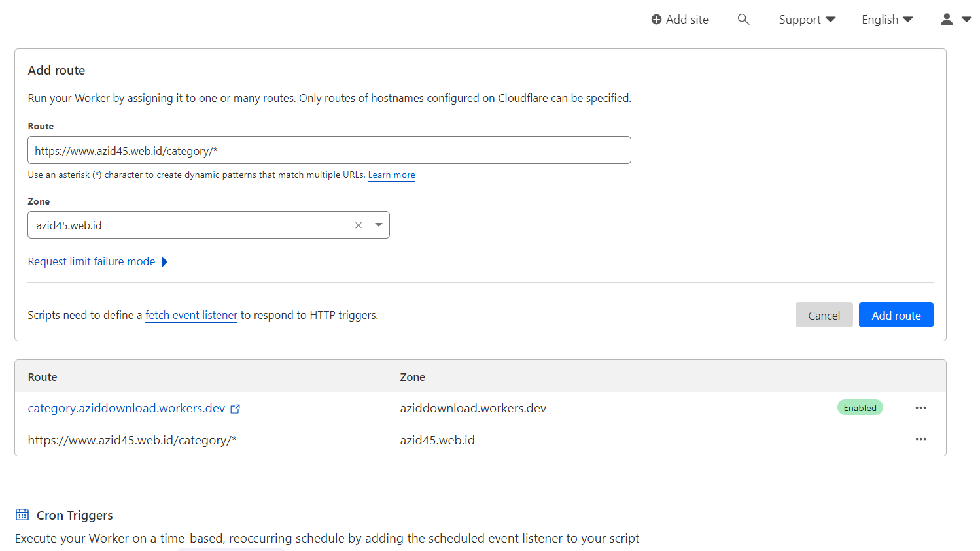Screen dimensions: 980x551
Task: Expand Request limit failure mode
Action: 97,261
